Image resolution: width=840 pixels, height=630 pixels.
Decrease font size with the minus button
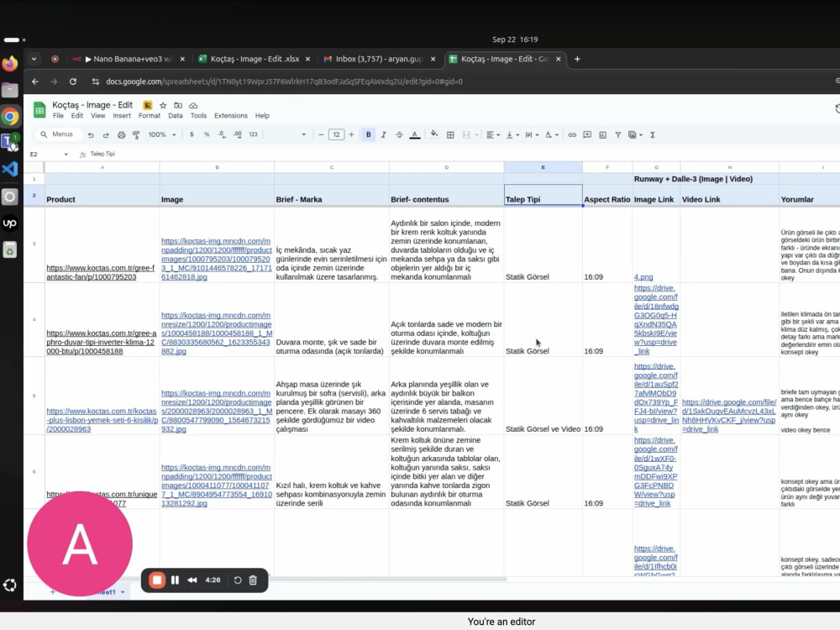pos(321,134)
